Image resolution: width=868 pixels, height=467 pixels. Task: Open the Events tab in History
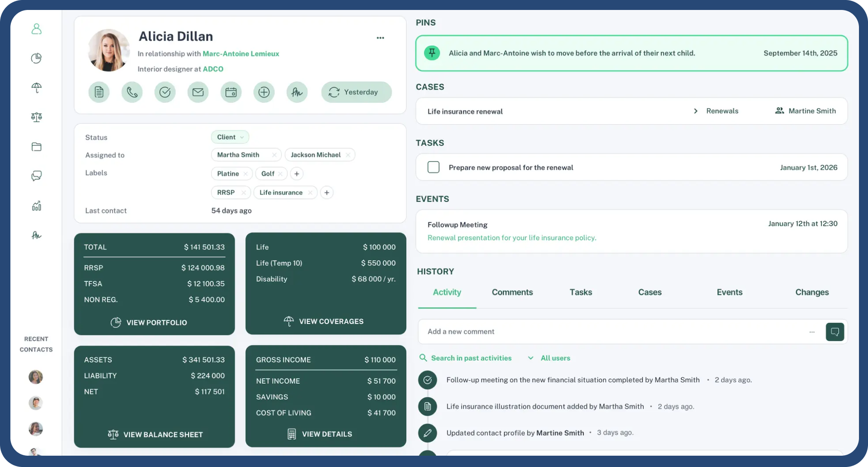click(x=729, y=292)
